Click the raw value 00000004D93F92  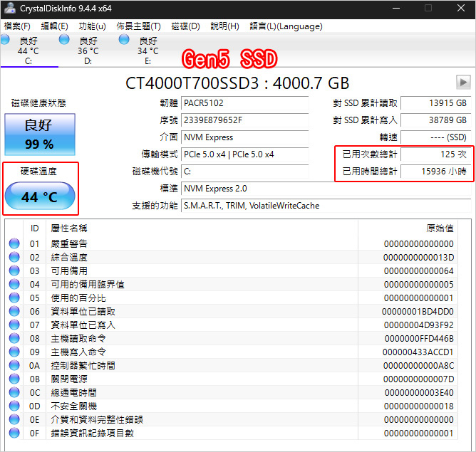coord(419,325)
